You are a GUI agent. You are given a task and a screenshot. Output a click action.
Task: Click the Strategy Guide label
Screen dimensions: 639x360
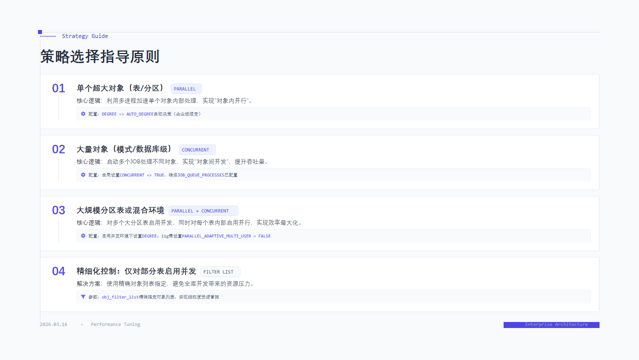85,36
